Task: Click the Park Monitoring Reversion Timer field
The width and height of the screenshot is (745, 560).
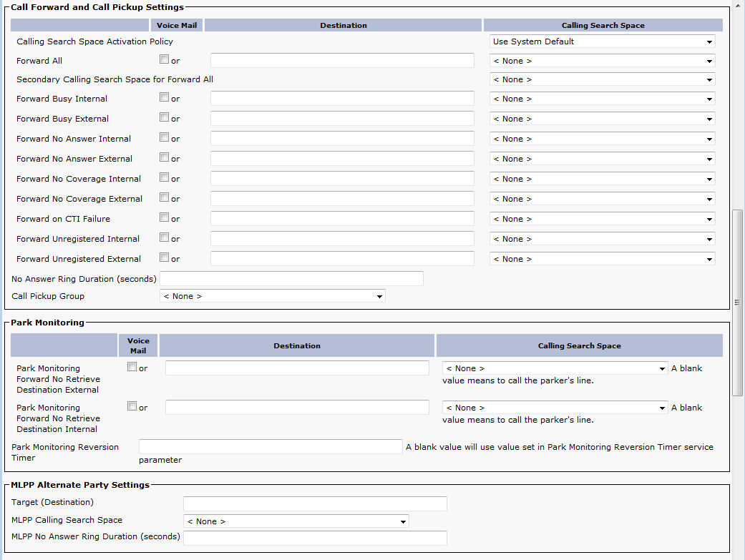Action: pyautogui.click(x=271, y=447)
